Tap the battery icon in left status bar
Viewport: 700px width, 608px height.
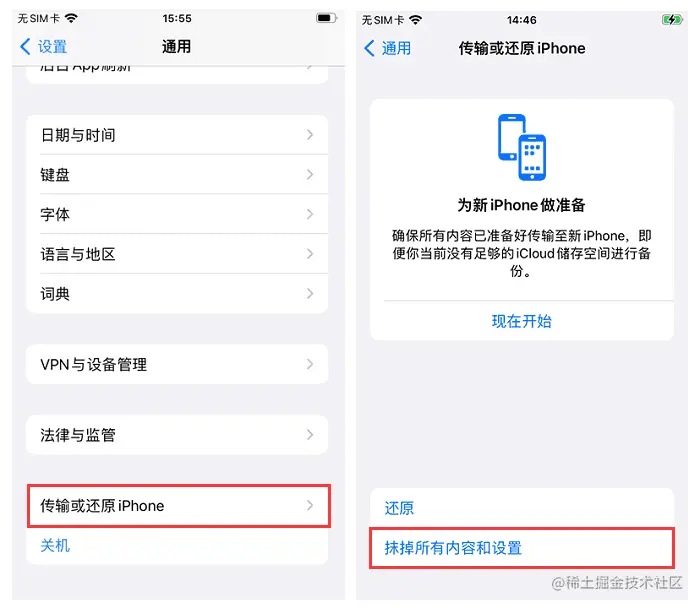(326, 18)
